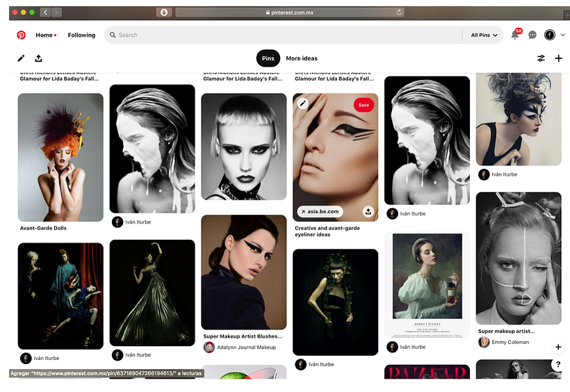Open the notifications bell
Screen dimensions: 570x392
[515, 35]
